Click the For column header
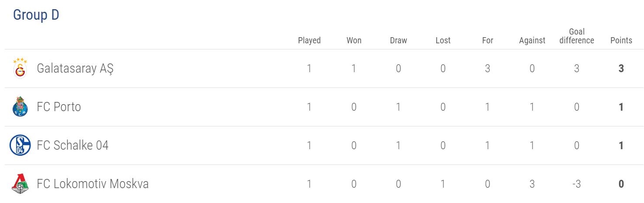 (488, 40)
